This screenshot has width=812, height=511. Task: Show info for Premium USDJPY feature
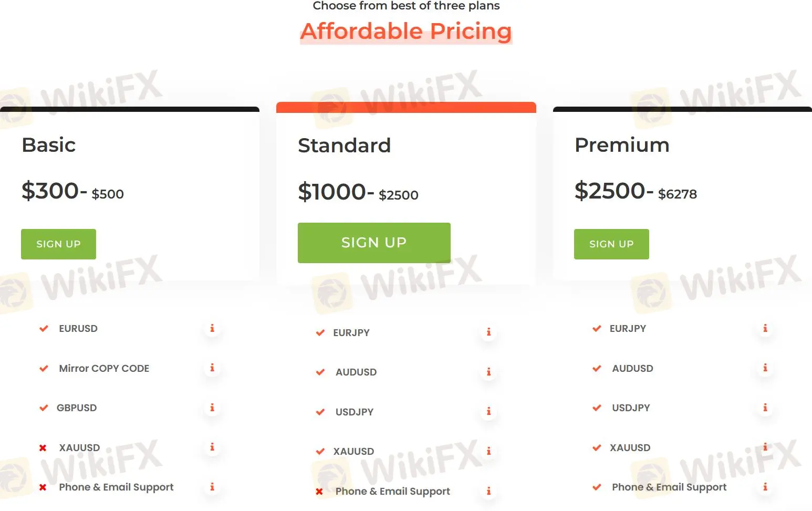click(765, 408)
